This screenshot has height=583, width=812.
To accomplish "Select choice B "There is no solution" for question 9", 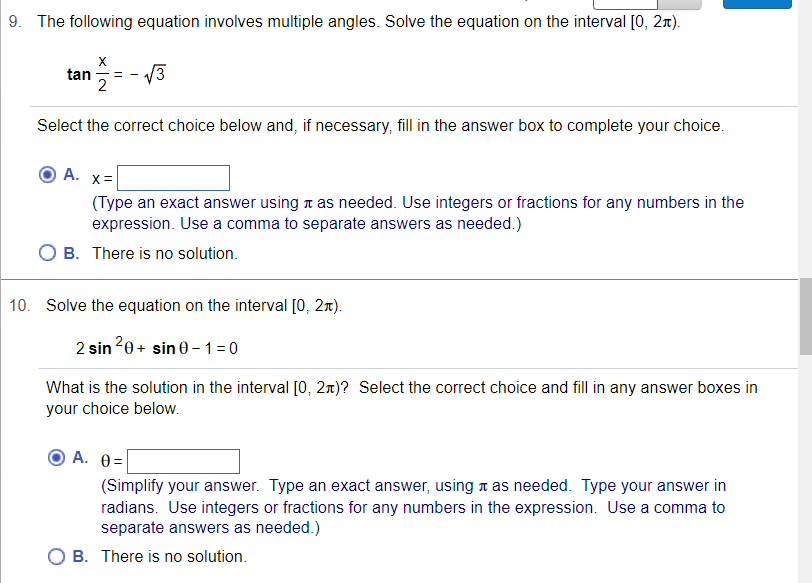I will [x=47, y=253].
